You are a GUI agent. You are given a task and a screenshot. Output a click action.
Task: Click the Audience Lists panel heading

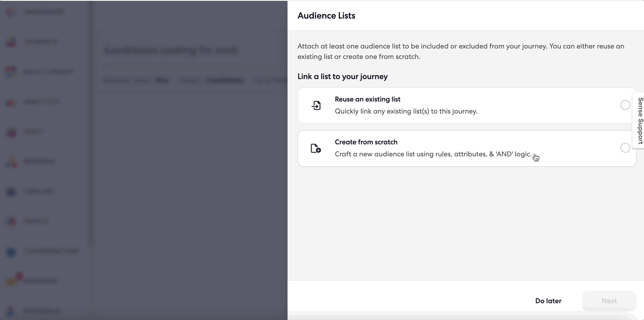coord(326,15)
